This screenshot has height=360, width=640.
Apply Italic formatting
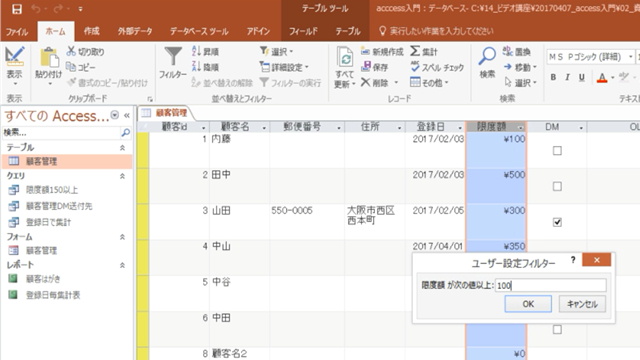567,77
